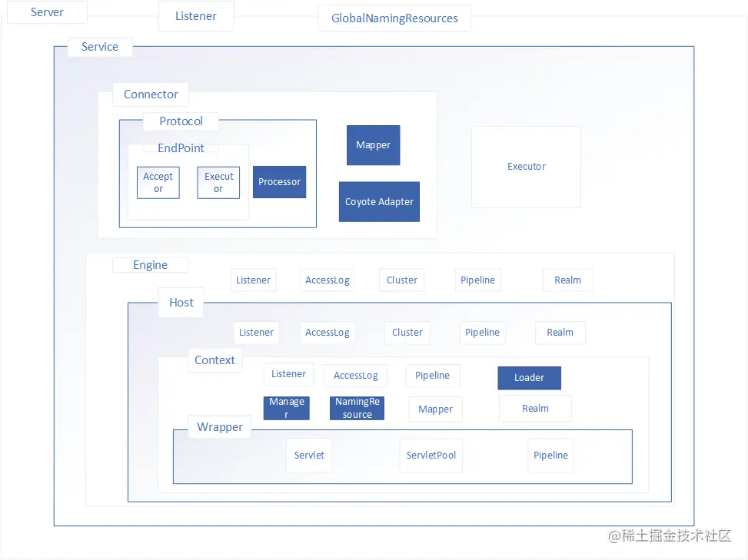Click the Context-level Listener box
This screenshot has height=560, width=748.
tap(288, 375)
